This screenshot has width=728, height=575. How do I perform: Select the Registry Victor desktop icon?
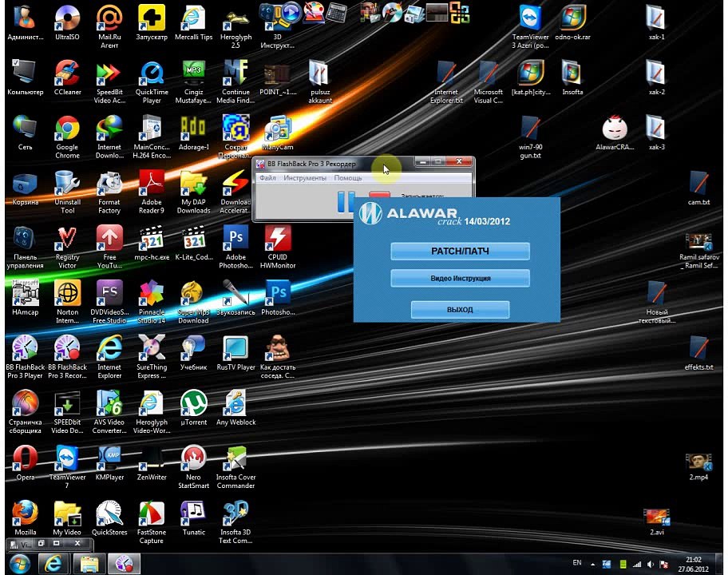[67, 247]
